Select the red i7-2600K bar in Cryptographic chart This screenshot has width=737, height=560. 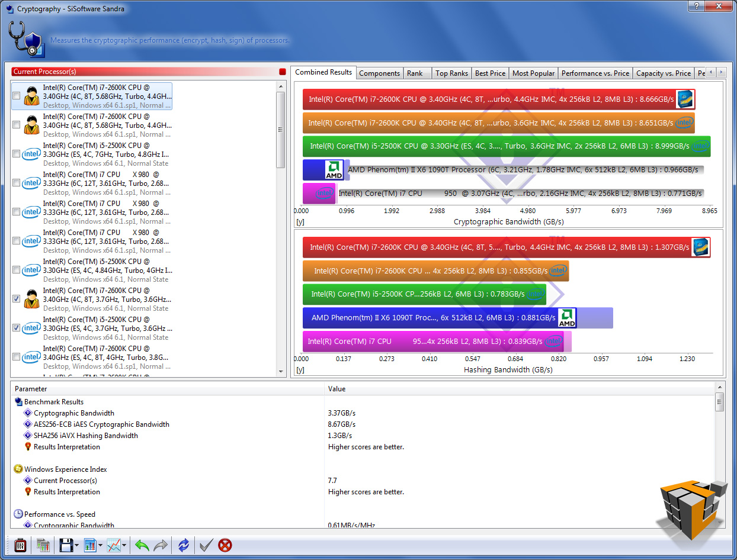499,99
